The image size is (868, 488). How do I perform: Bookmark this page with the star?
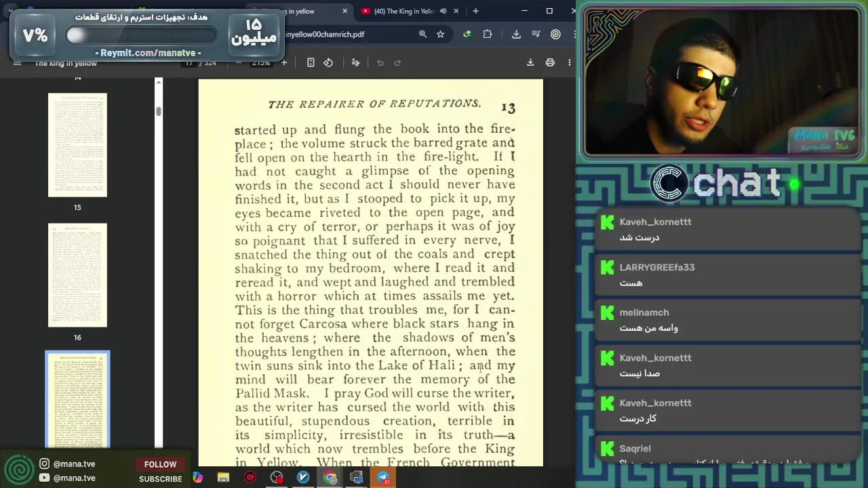[441, 34]
